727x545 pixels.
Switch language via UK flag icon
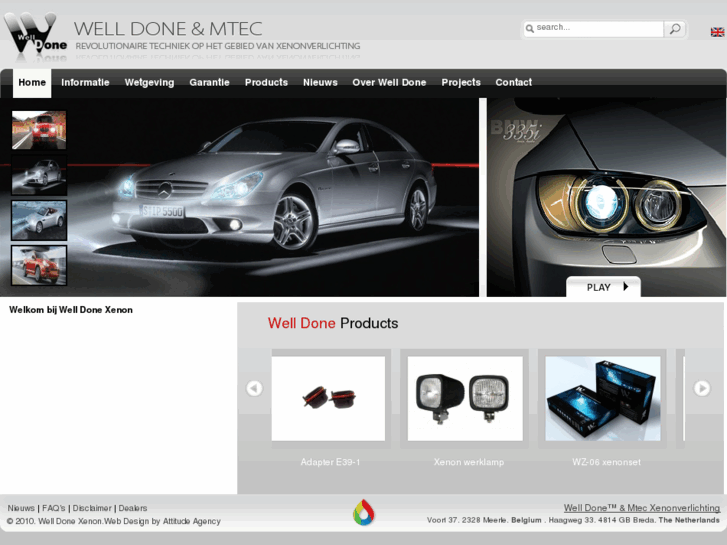[x=717, y=32]
